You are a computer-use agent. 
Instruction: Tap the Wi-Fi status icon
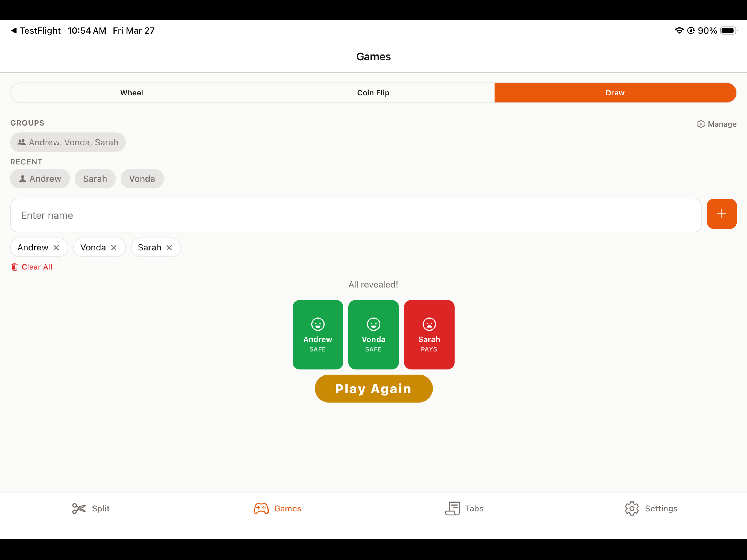click(679, 30)
